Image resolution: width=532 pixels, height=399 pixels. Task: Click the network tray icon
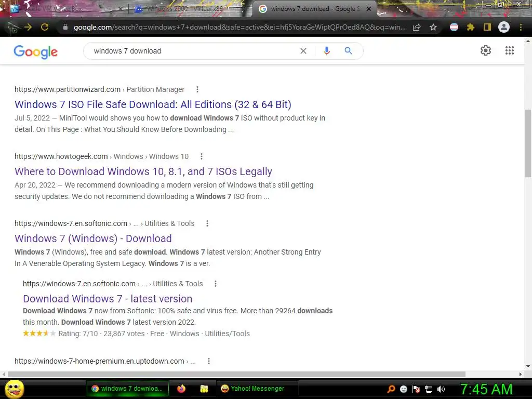tap(429, 389)
